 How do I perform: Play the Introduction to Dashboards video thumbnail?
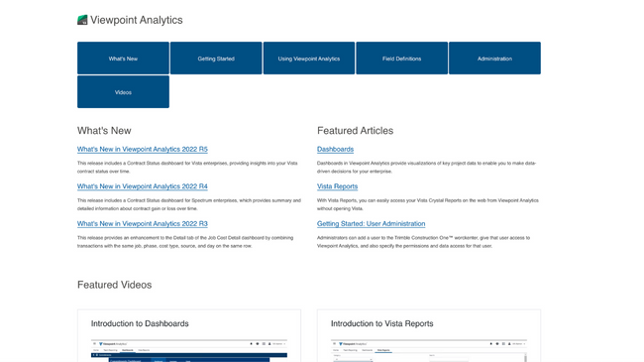[189, 351]
